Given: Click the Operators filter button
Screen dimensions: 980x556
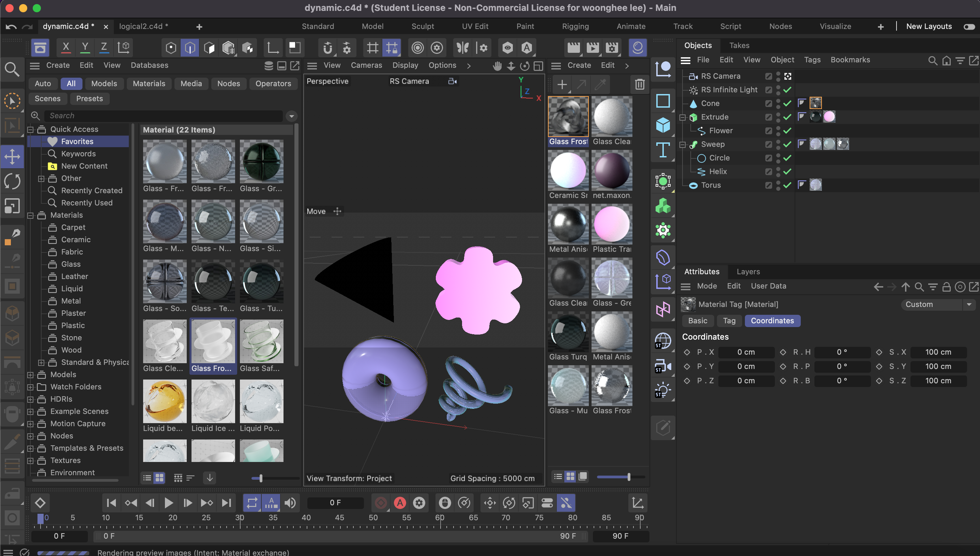Looking at the screenshot, I should [273, 83].
